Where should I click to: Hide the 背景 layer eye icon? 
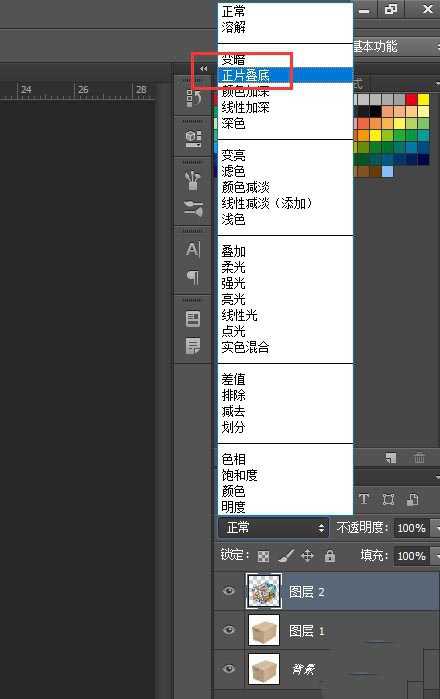pos(229,669)
